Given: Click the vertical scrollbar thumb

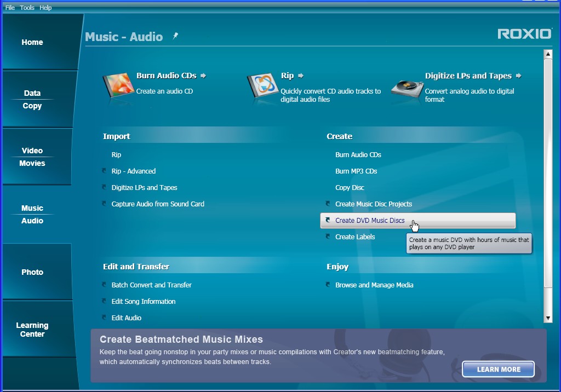Looking at the screenshot, I should [x=548, y=174].
